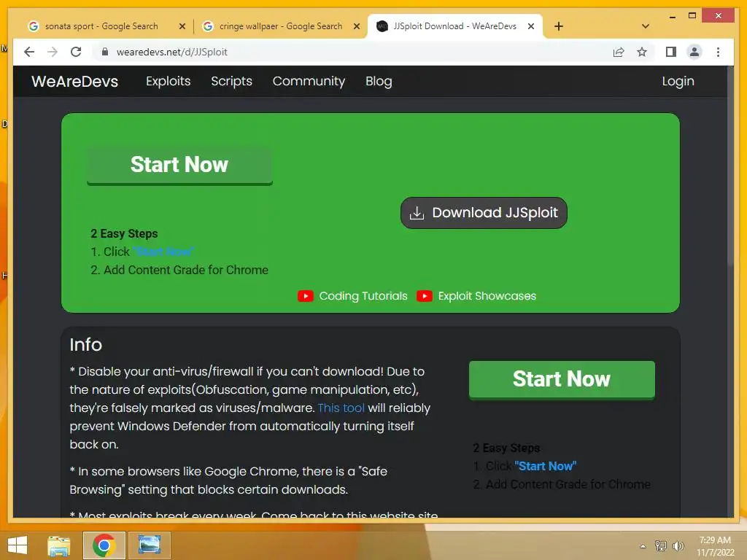Screen dimensions: 747x560
Task: Click "Start Now" link in Info steps
Action: click(546, 466)
